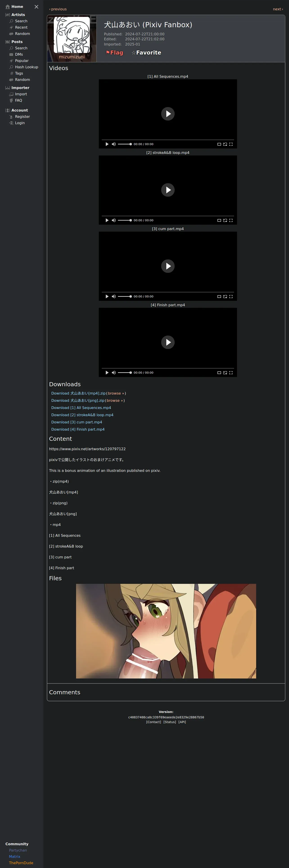Open the Partychan community link
The image size is (289, 868).
click(18, 850)
